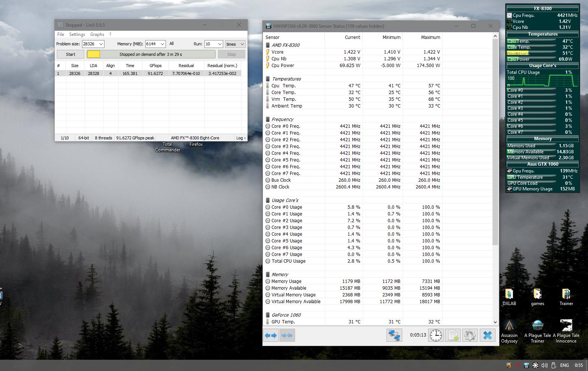This screenshot has width=588, height=371.
Task: Click the volume icon in system tray
Action: pyautogui.click(x=544, y=365)
